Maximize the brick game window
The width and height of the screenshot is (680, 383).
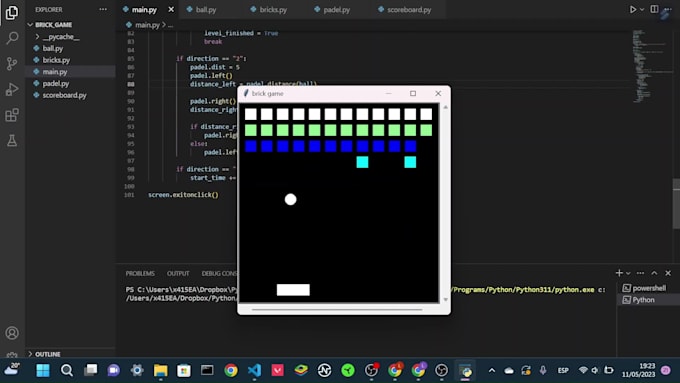coord(413,93)
